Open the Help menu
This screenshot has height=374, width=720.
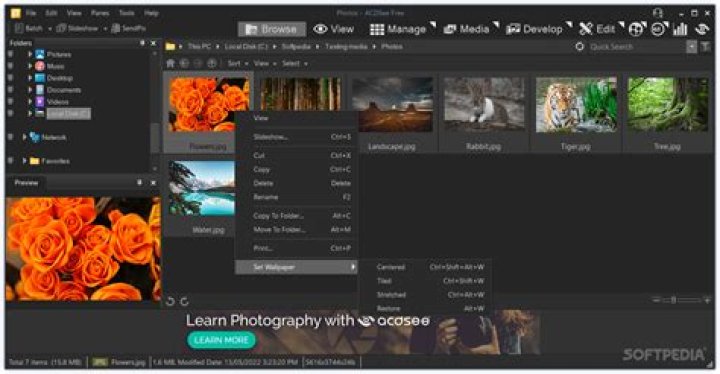click(151, 13)
